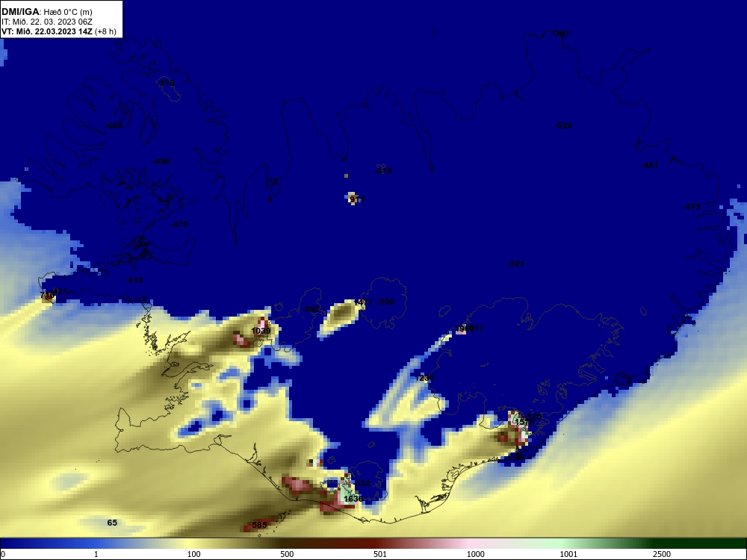The width and height of the screenshot is (747, 560).
Task: Click the legend label 1000
Action: click(475, 554)
